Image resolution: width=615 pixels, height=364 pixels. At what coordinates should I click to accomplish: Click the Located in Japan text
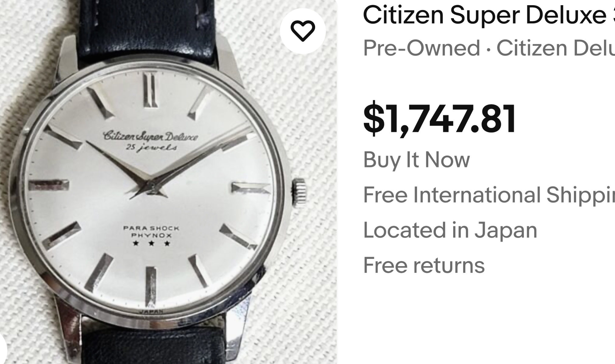(450, 230)
